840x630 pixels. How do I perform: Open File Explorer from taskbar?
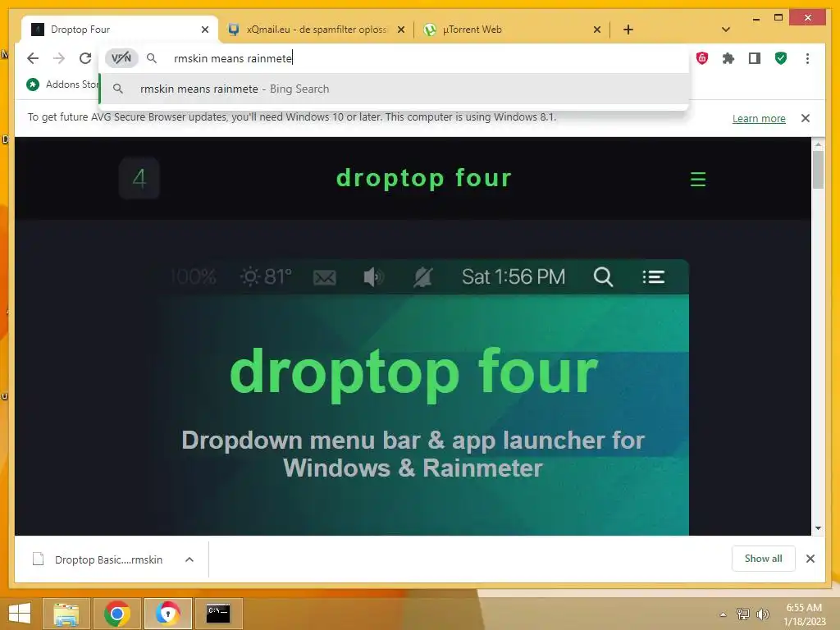(x=66, y=614)
